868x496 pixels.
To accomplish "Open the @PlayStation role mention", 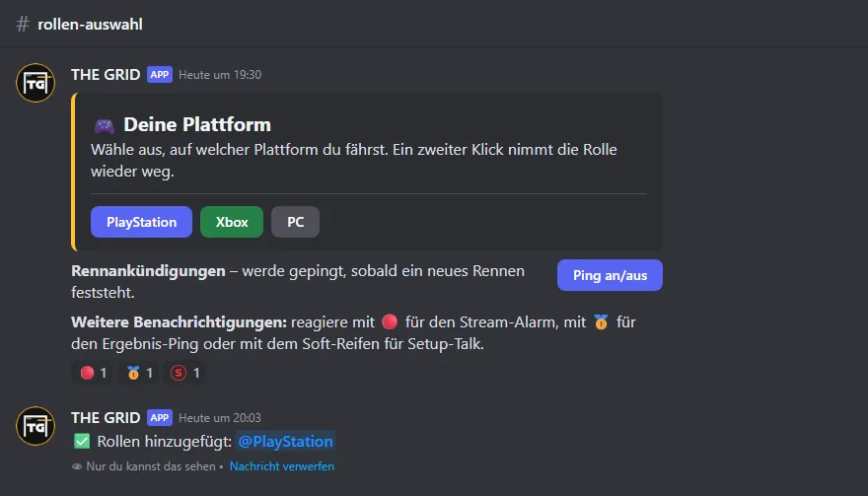I will coord(286,441).
